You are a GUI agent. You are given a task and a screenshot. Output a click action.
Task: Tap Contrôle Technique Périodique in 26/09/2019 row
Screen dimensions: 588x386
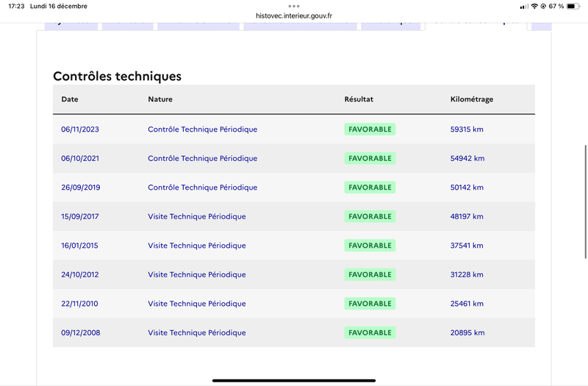pyautogui.click(x=203, y=187)
